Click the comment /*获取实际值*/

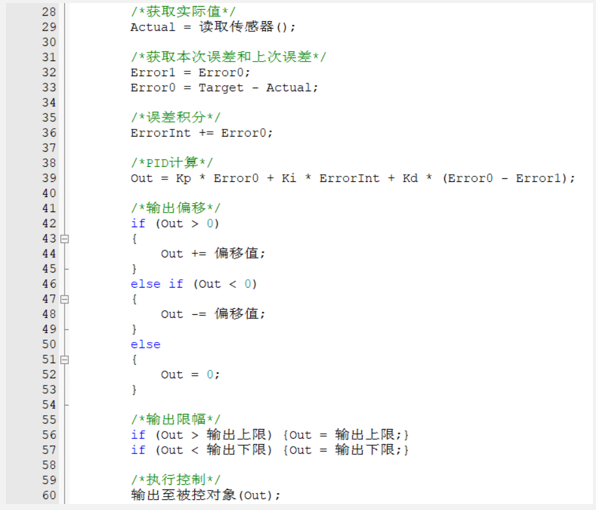coord(183,12)
